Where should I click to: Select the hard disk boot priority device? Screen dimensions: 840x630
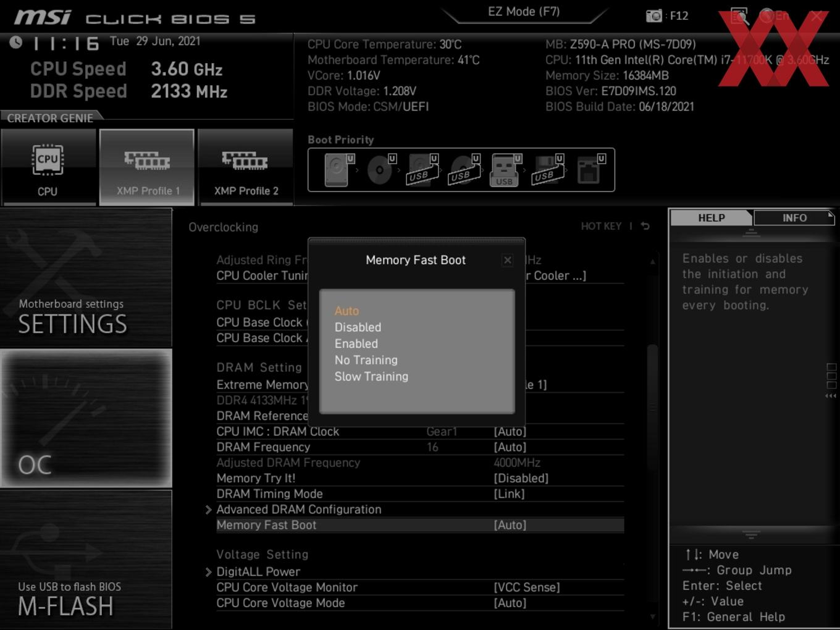[338, 170]
